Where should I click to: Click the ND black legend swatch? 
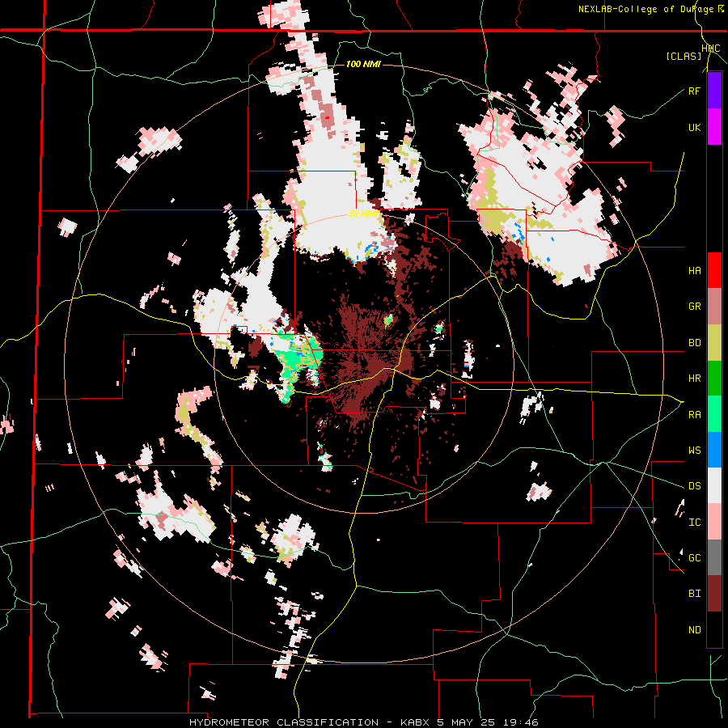(714, 629)
